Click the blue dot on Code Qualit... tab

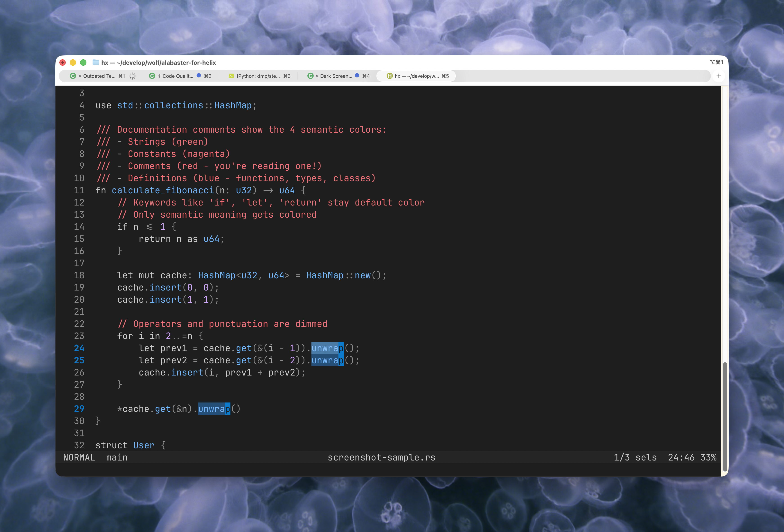[x=199, y=76]
